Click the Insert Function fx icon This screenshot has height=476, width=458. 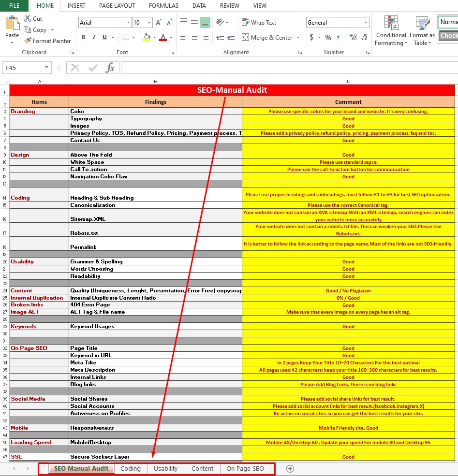click(x=110, y=68)
